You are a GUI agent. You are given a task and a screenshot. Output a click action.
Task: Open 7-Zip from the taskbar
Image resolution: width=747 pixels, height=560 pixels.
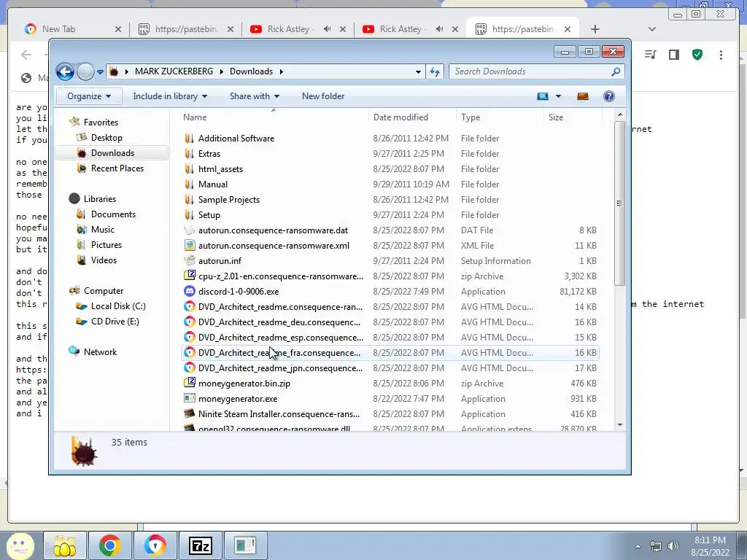click(200, 545)
